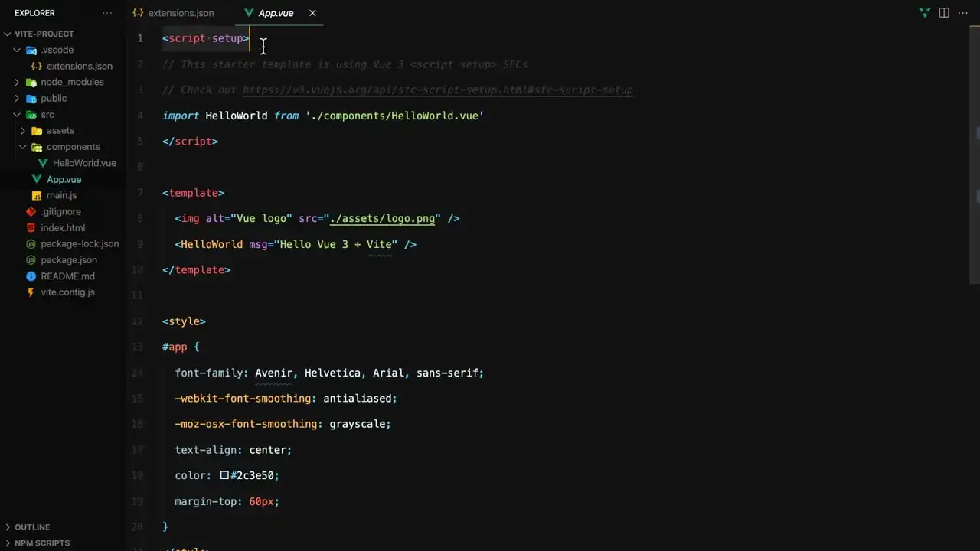Click the opening <template> tag
Viewport: 980px width, 551px height.
pos(193,193)
